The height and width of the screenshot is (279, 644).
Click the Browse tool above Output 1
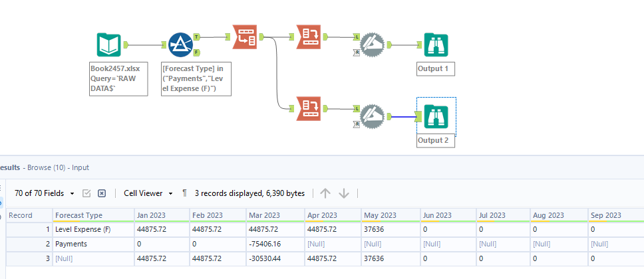(436, 45)
